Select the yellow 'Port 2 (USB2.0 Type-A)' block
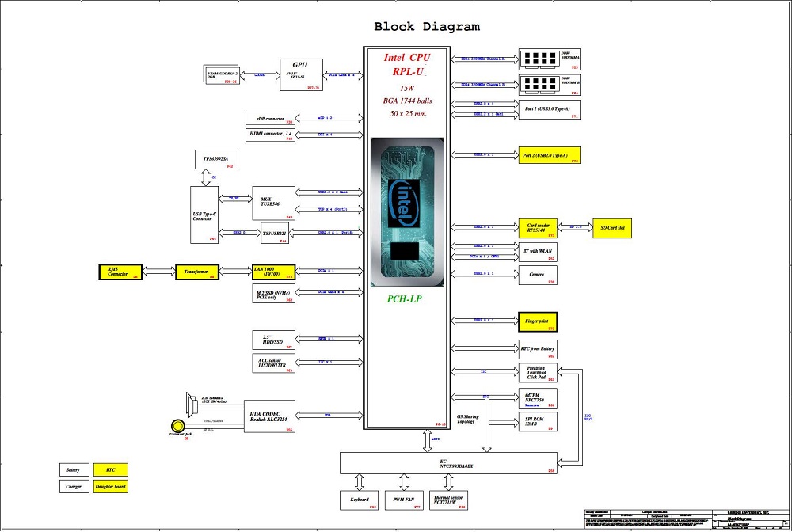Viewport: 792px width, 532px height. click(549, 155)
